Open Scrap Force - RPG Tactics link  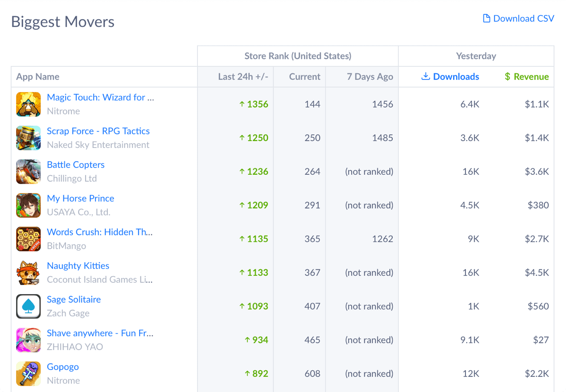[x=98, y=131]
